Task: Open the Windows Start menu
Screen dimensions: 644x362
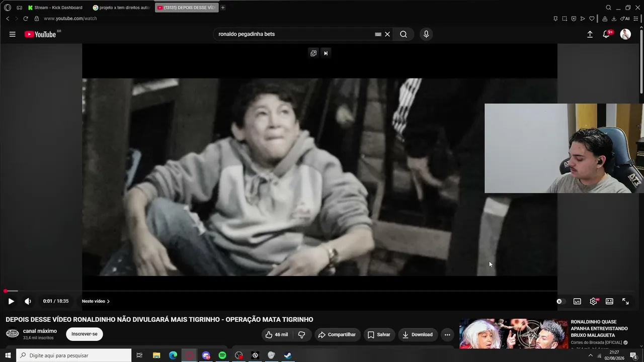Action: tap(8, 355)
